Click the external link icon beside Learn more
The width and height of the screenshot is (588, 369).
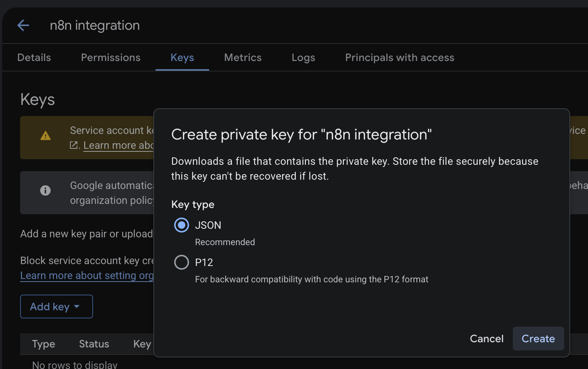[74, 145]
